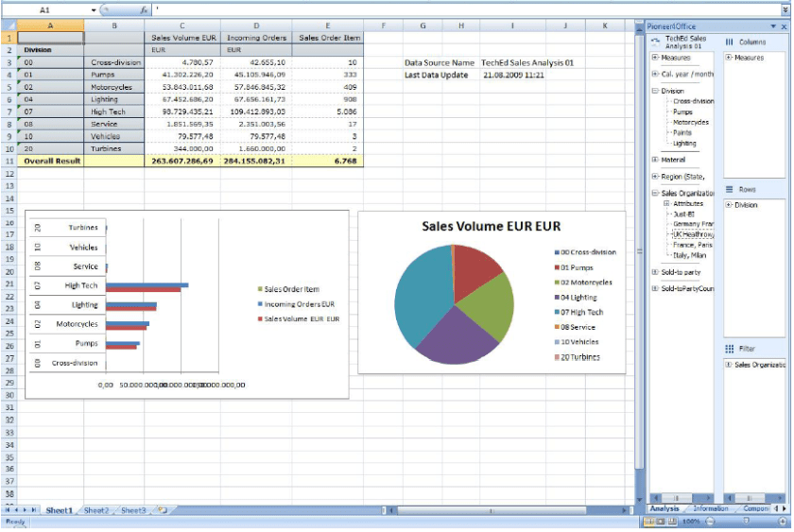Image resolution: width=794 pixels, height=532 pixels.
Task: Click the zoom in plus button
Action: tap(783, 522)
